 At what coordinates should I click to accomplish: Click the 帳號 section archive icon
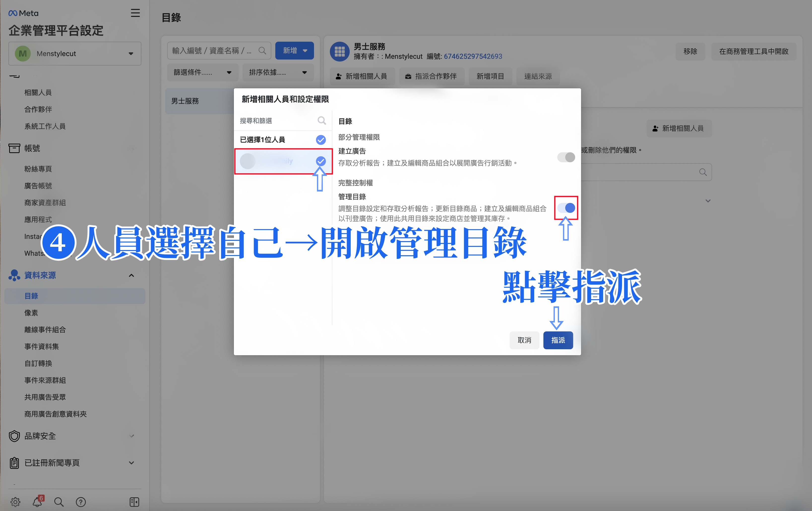14,148
